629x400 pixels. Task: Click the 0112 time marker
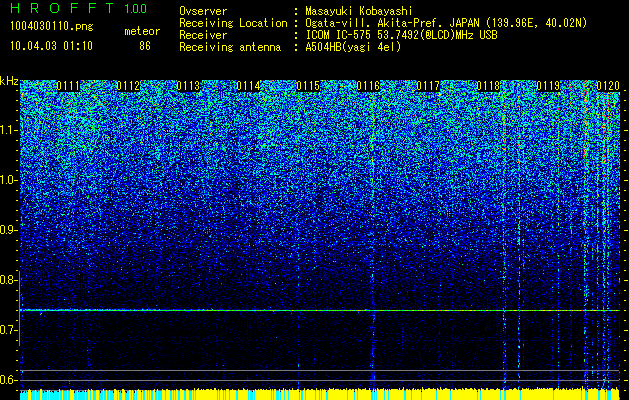point(128,86)
